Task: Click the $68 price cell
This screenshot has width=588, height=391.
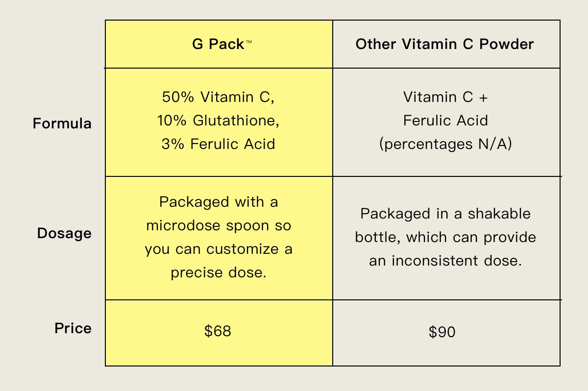Action: click(218, 331)
